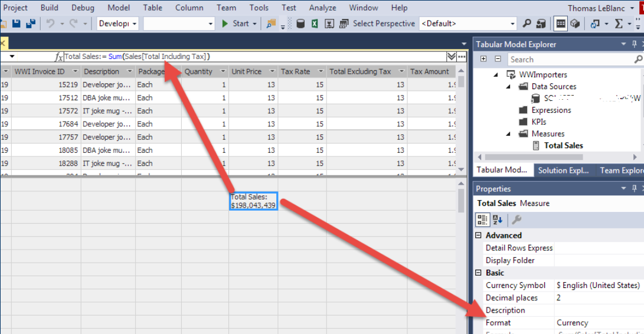Click the Tabular Model Explorer horizontal scrollbar
644x334 pixels.
point(534,157)
